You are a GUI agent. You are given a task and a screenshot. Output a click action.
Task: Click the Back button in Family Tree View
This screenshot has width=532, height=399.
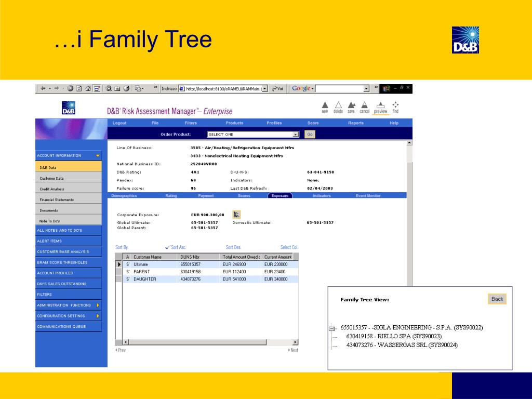pos(497,299)
